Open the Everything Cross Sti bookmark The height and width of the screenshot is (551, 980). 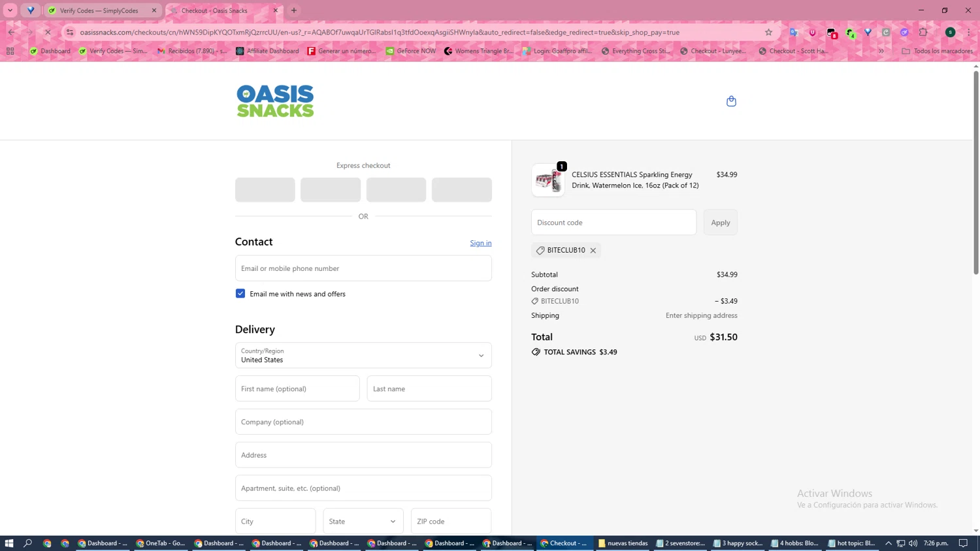636,51
